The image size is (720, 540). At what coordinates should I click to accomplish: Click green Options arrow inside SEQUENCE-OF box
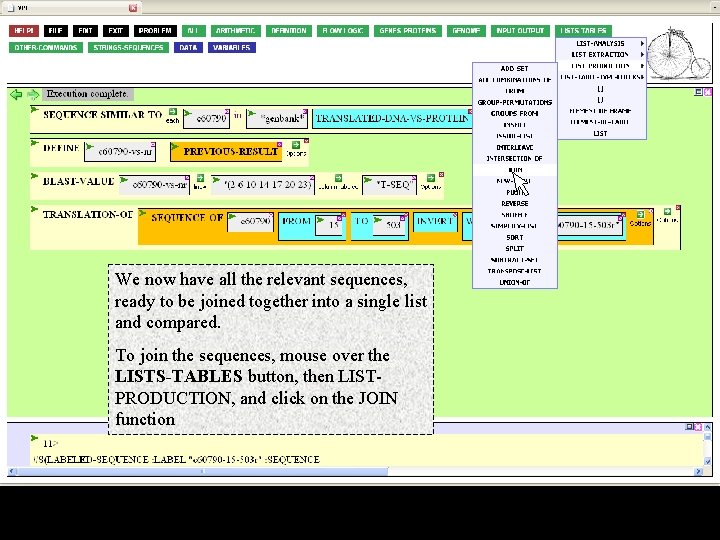[640, 214]
